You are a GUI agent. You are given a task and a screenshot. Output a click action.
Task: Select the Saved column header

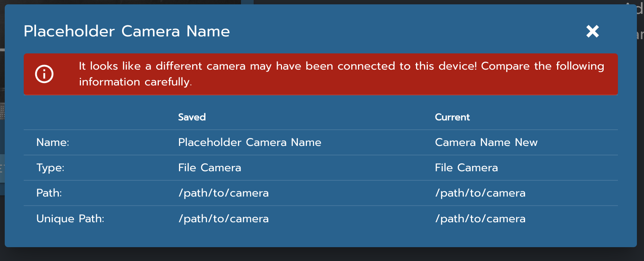(x=192, y=117)
